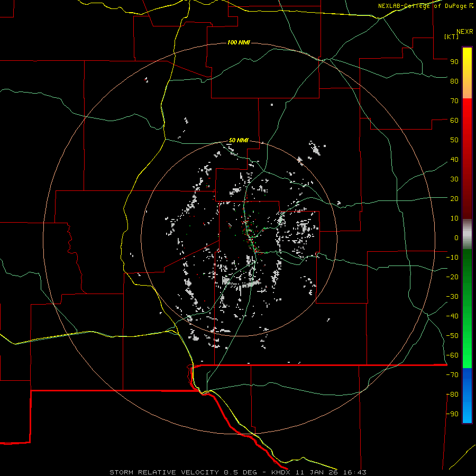Click the "80" tick label on scale
The height and width of the screenshot is (476, 476).
tap(454, 81)
